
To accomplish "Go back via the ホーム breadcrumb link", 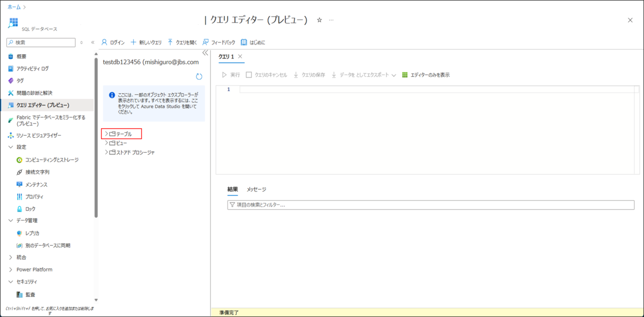I will (x=13, y=8).
